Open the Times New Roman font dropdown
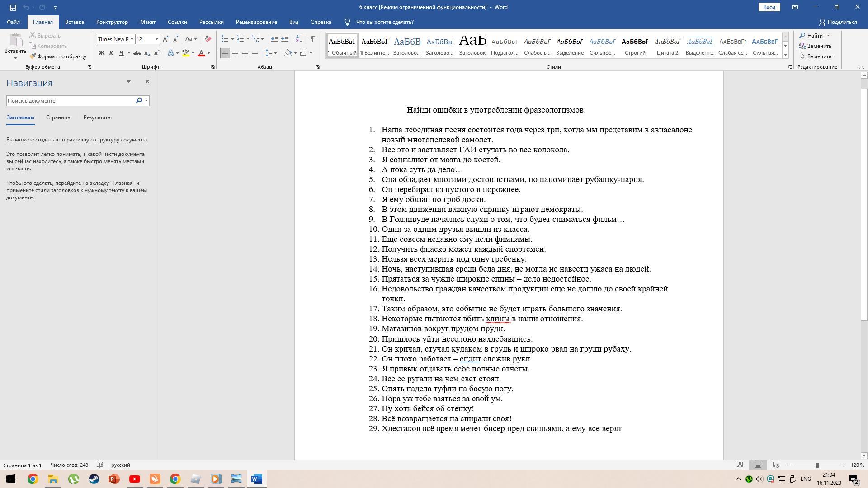The width and height of the screenshot is (868, 488). [x=132, y=39]
